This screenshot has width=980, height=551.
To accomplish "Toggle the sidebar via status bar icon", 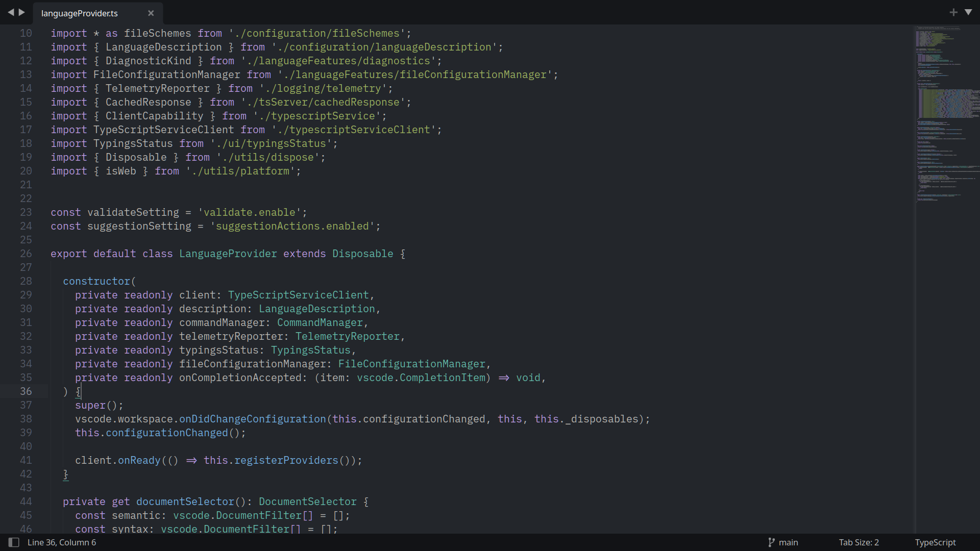I will click(14, 542).
